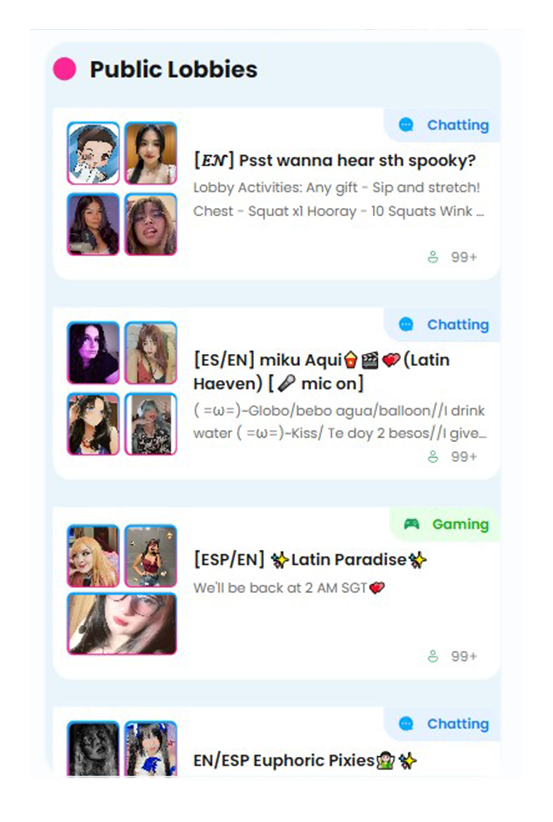Screen dimensions: 553x822
Task: Click the black-and-white avatar in the Euphoric Pixies lobby
Action: point(93,749)
